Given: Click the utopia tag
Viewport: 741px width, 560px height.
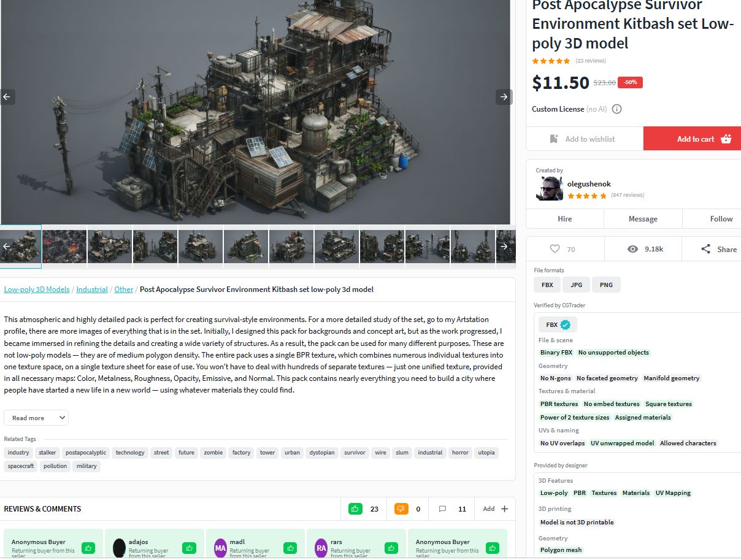Looking at the screenshot, I should point(486,453).
